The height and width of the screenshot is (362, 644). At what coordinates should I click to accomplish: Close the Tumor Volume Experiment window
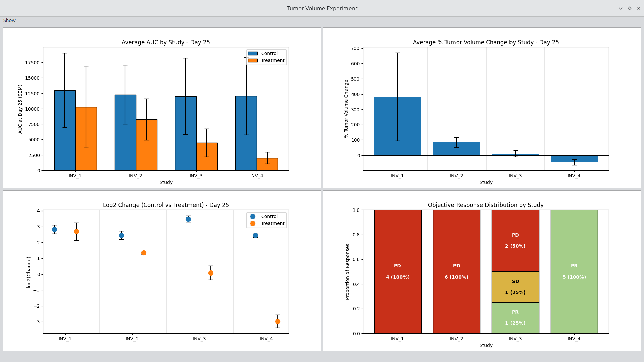coord(639,8)
